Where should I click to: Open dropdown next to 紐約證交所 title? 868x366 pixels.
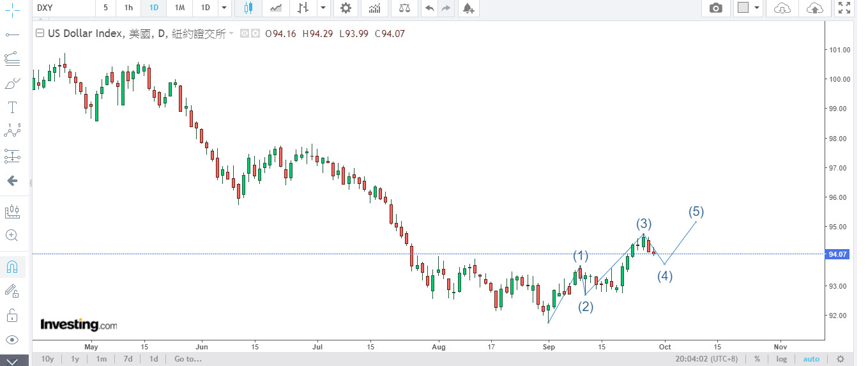point(231,34)
